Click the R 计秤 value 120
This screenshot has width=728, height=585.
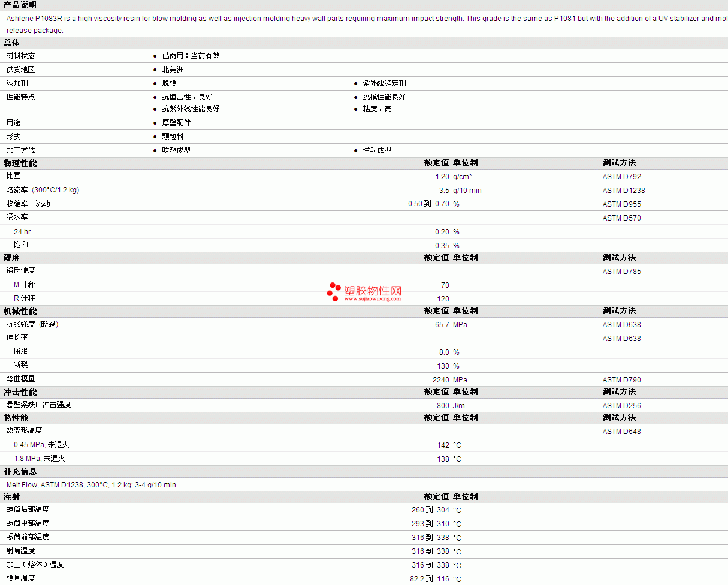click(443, 299)
